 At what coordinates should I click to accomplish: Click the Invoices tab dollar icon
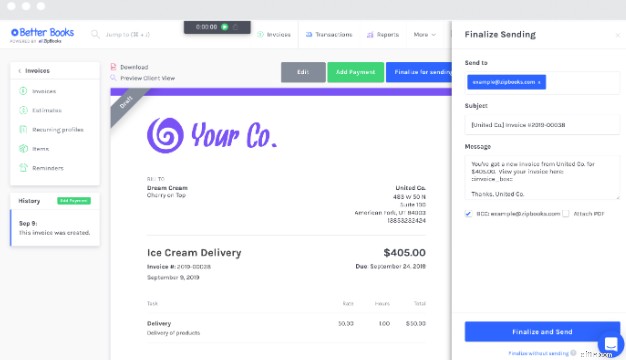point(260,35)
